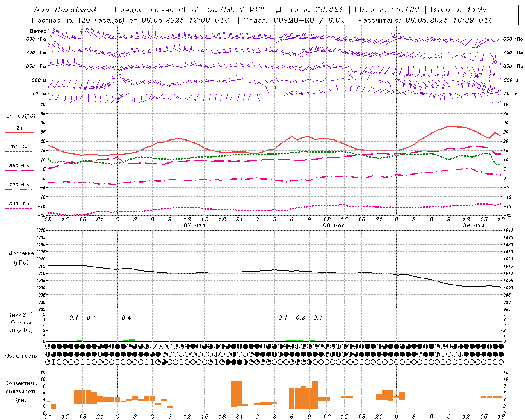
Task: Click the 0.4 precipitation amount value
Action: point(126,318)
